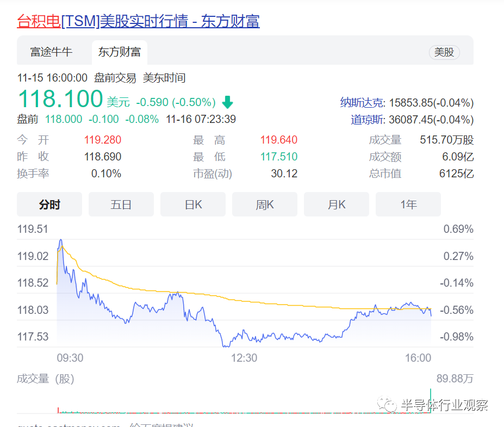
Task: Click the percent axis label -0.14%
Action: coord(457,283)
